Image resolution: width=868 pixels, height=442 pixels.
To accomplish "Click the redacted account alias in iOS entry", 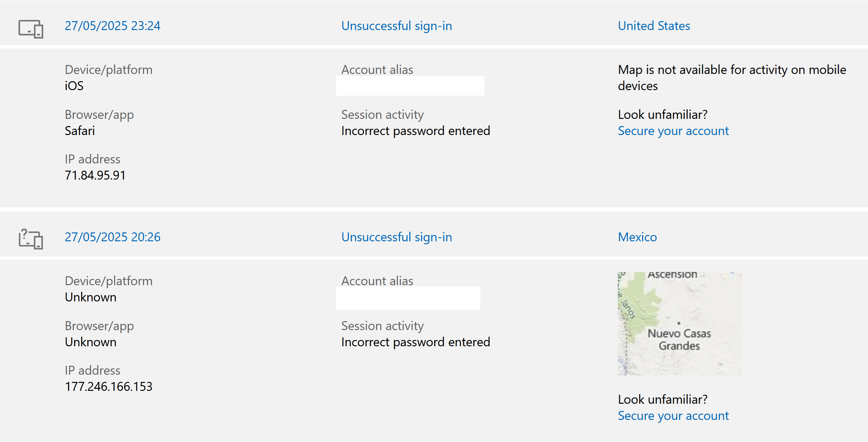I will pos(410,86).
